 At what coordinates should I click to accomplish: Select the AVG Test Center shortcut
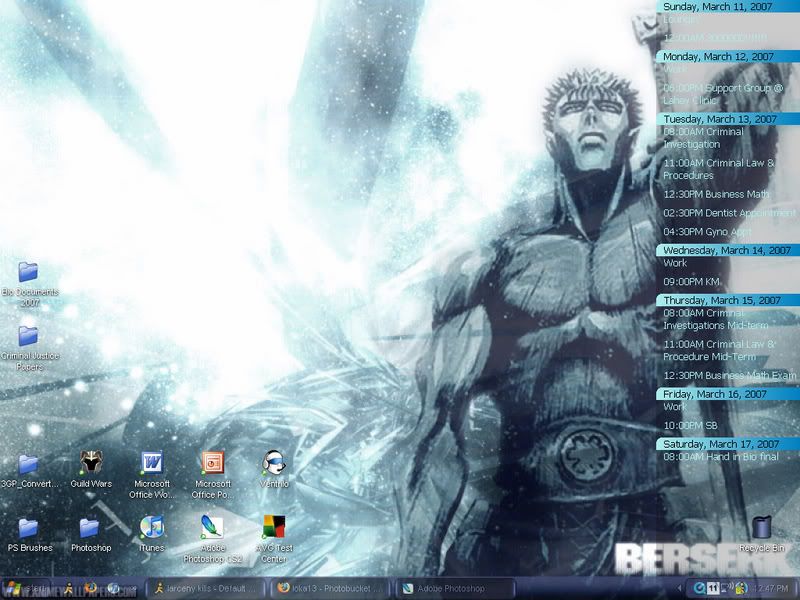click(x=274, y=539)
